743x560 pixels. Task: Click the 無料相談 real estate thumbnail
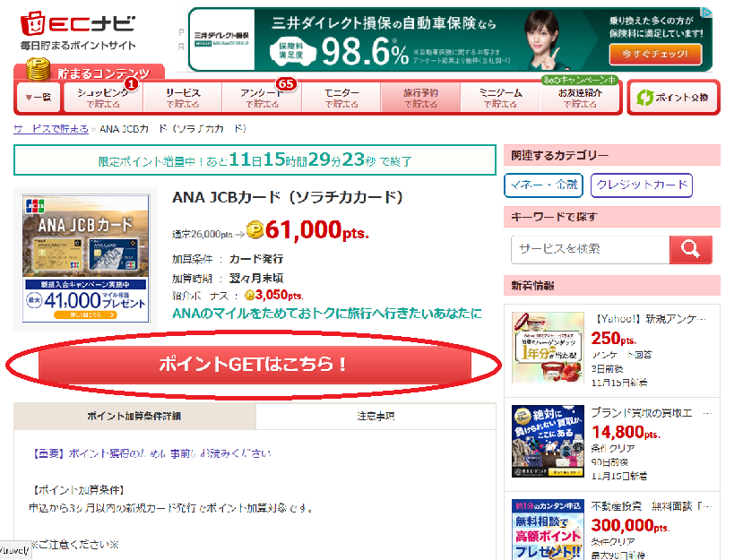tap(548, 530)
